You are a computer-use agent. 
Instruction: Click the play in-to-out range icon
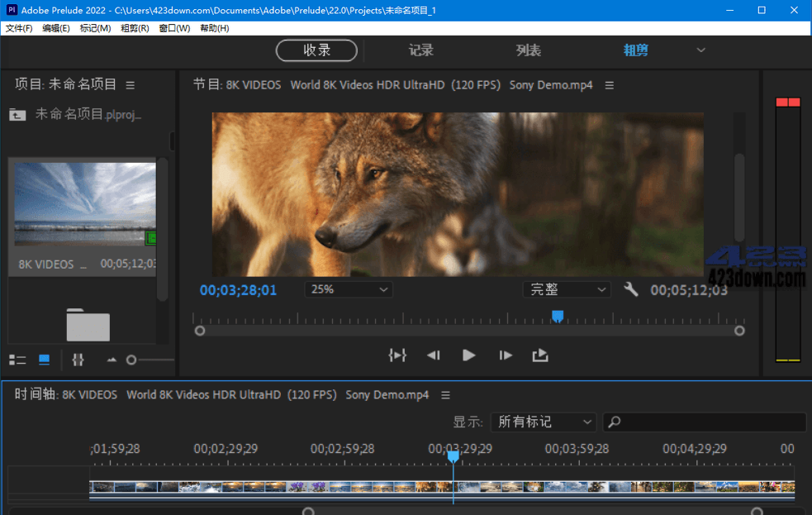click(x=397, y=355)
